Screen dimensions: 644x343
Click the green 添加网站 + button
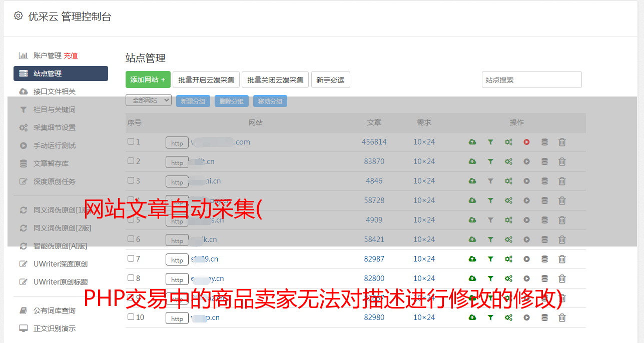click(148, 79)
